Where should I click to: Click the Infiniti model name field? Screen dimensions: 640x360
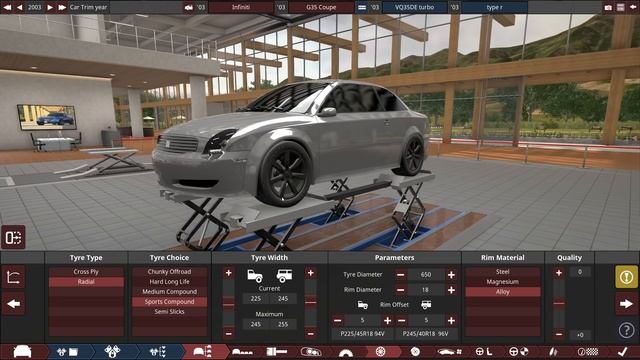click(x=241, y=7)
